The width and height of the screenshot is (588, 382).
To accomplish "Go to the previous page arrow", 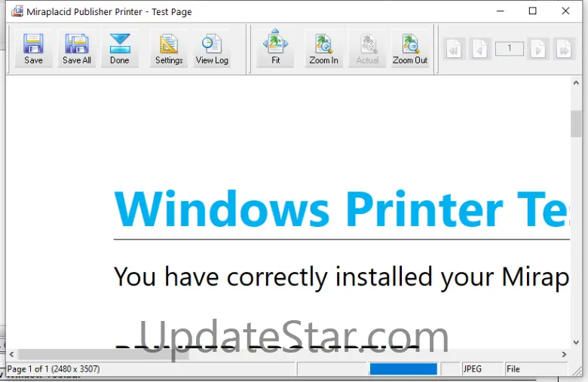I will pyautogui.click(x=479, y=49).
